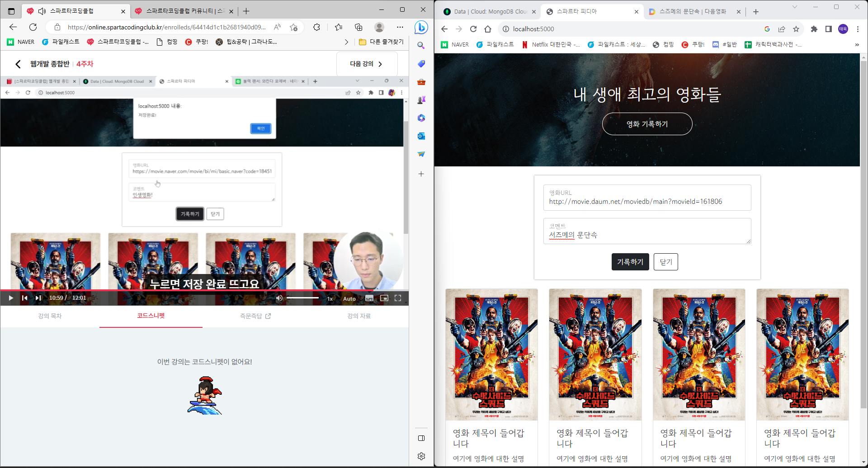868x468 pixels.
Task: Add this page to Edge favorites
Action: (294, 27)
